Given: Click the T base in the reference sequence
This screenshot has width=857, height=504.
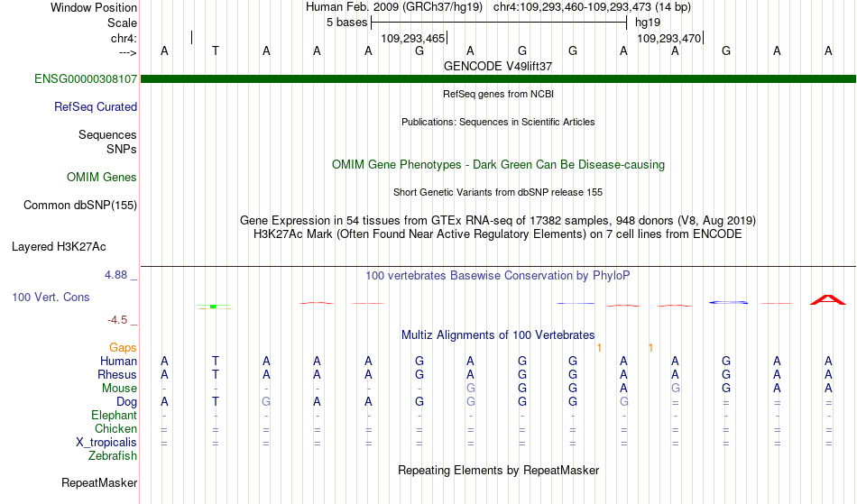Looking at the screenshot, I should tap(216, 50).
